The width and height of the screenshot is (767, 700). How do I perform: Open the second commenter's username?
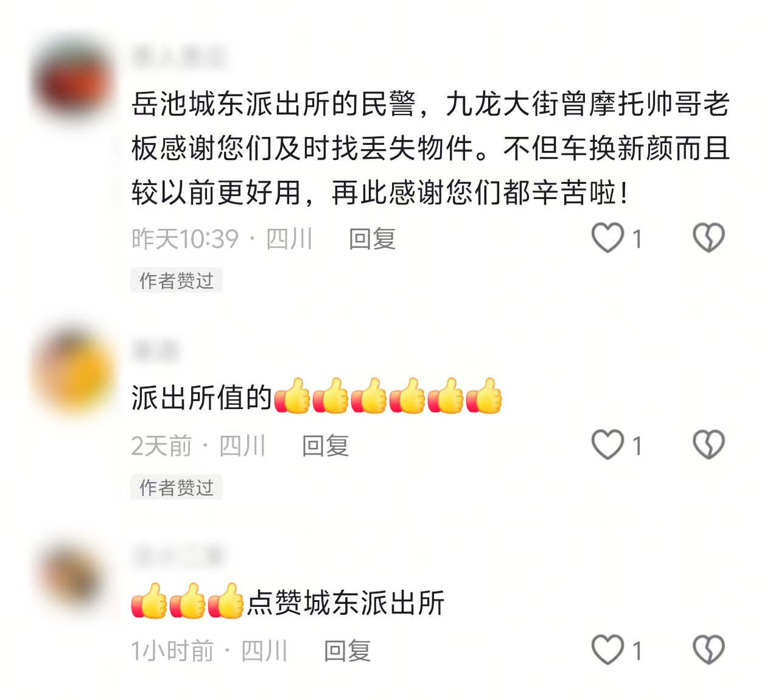click(x=155, y=351)
